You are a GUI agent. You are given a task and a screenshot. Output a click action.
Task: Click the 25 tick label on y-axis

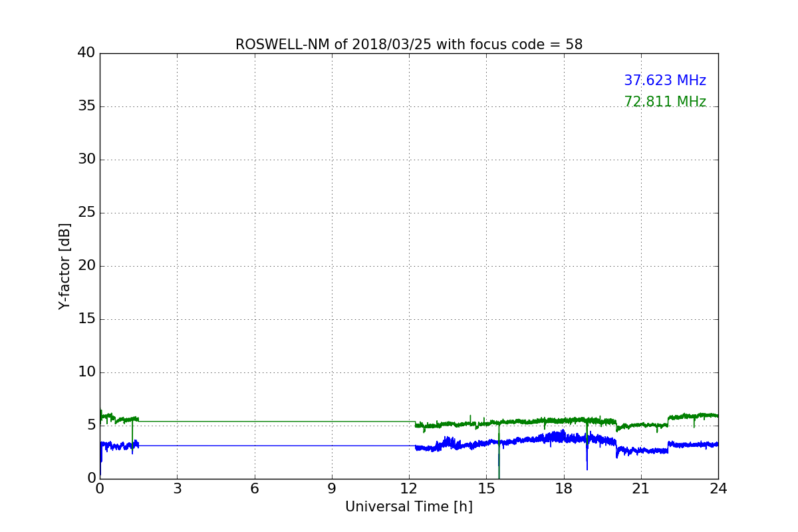(86, 213)
